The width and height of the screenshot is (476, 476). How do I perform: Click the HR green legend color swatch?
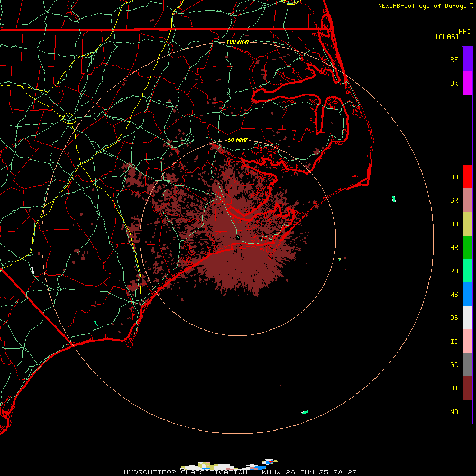[467, 248]
